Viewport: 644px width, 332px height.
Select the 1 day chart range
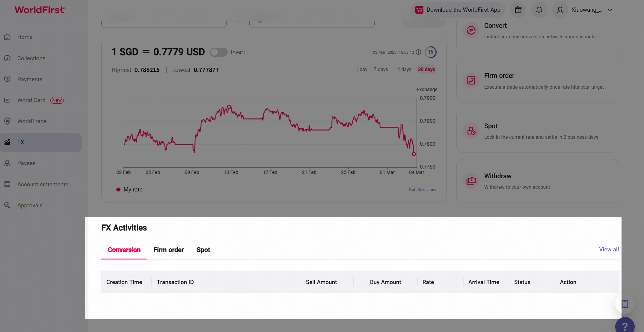click(361, 69)
